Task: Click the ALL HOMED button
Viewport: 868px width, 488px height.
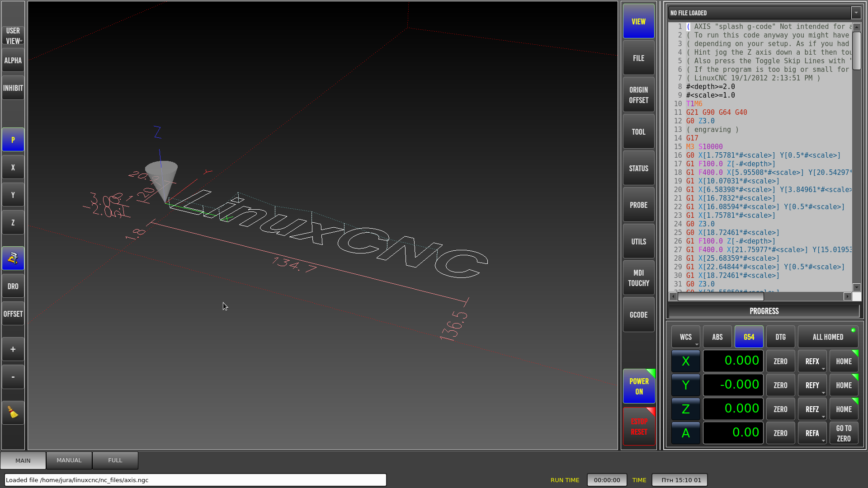Action: pyautogui.click(x=828, y=337)
